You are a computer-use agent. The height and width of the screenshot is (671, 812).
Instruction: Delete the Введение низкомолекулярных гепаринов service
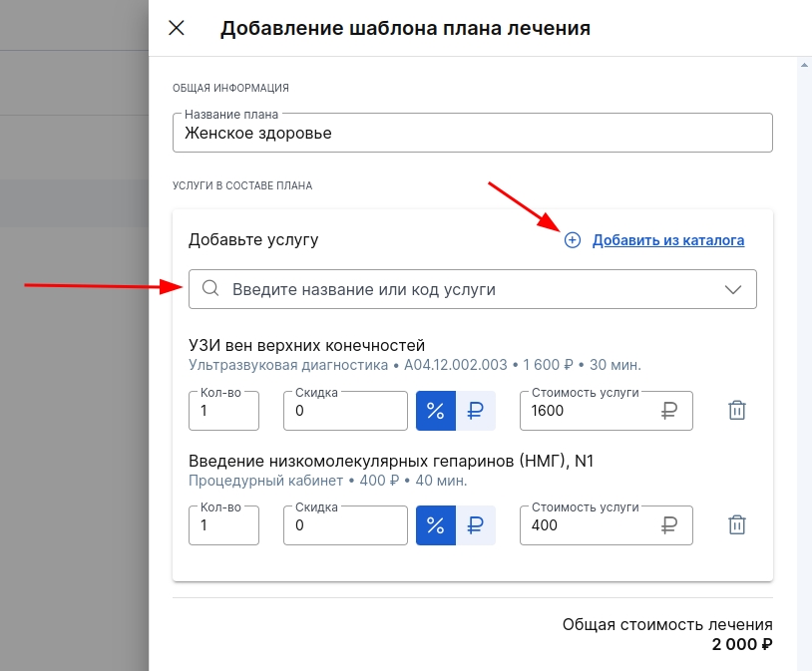click(x=737, y=525)
